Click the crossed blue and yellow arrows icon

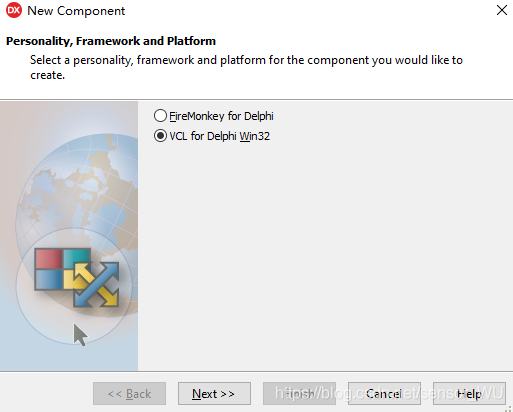[96, 284]
